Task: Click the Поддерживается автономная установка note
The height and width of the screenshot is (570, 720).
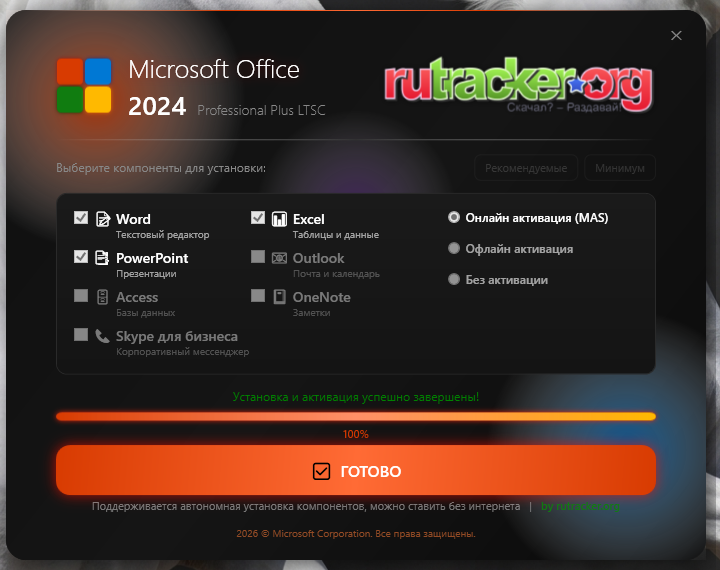Action: tap(306, 506)
